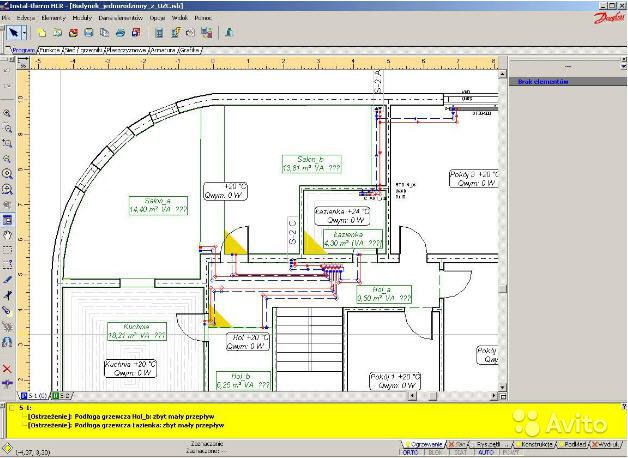The image size is (628, 458).
Task: Click the red X delete tool
Action: click(8, 369)
